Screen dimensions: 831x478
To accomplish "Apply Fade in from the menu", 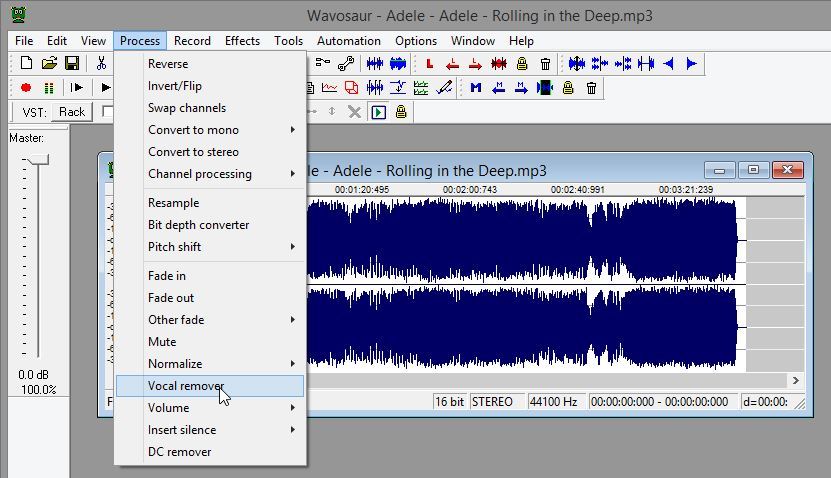I will click(x=210, y=276).
